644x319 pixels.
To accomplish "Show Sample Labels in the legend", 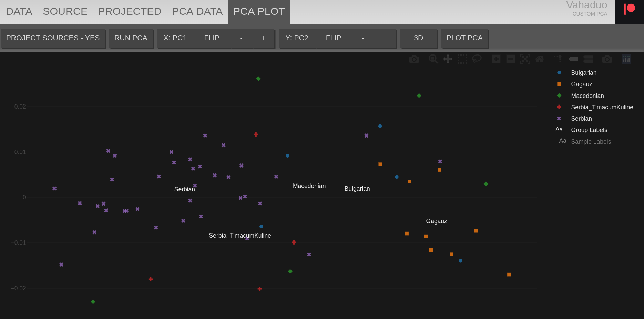I will 591,142.
